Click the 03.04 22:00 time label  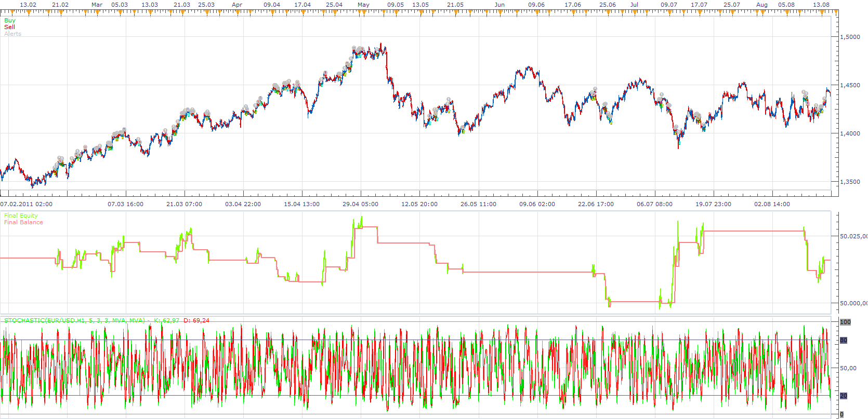click(243, 204)
